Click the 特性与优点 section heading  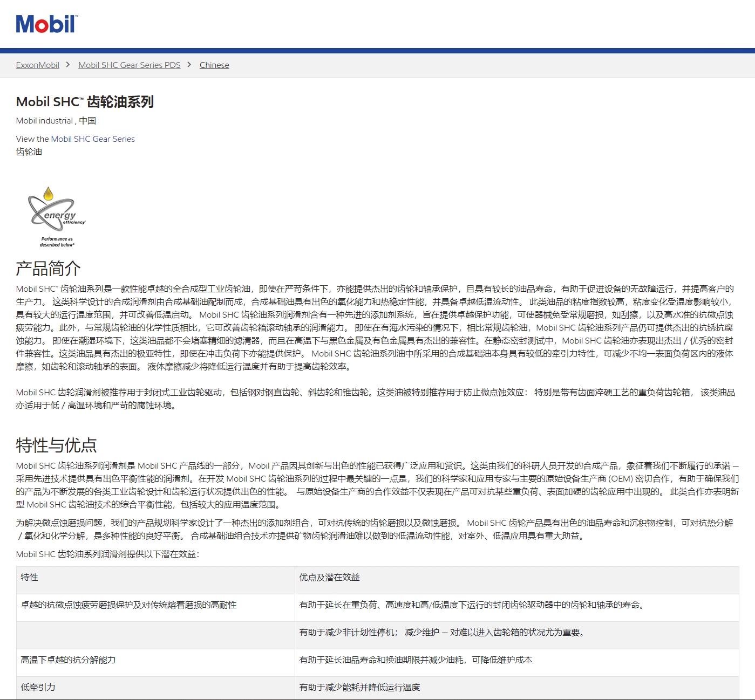pos(57,445)
